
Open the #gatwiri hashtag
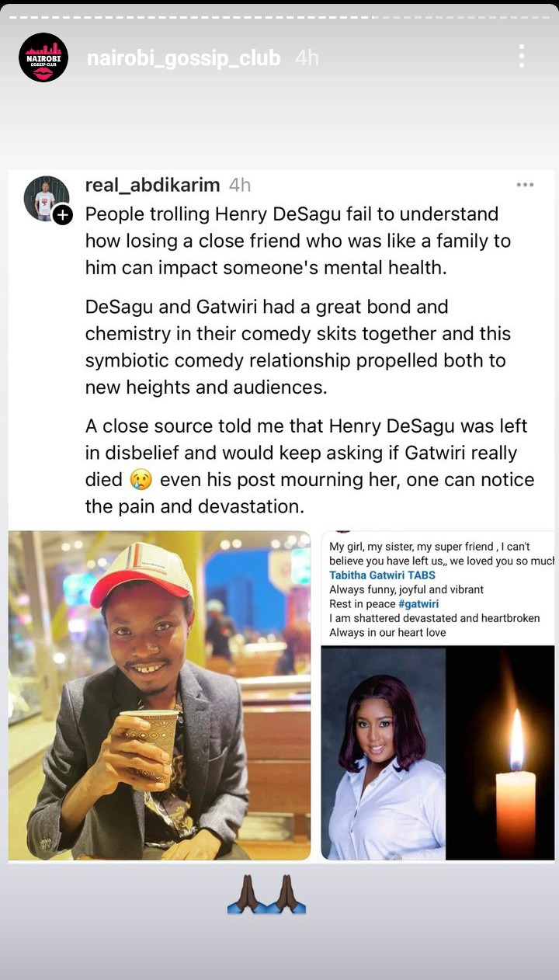click(418, 604)
